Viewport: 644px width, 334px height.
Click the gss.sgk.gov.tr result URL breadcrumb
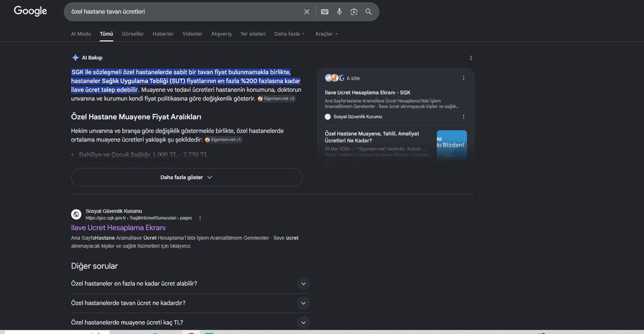coord(138,218)
